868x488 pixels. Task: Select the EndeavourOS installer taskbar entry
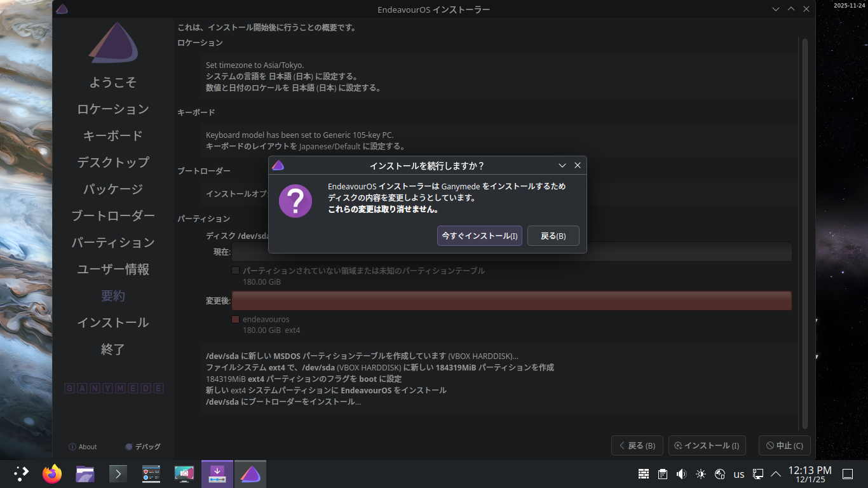pos(250,474)
